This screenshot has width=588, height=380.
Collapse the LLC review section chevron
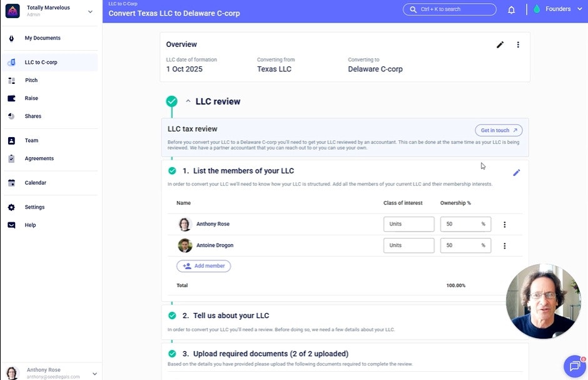tap(188, 101)
